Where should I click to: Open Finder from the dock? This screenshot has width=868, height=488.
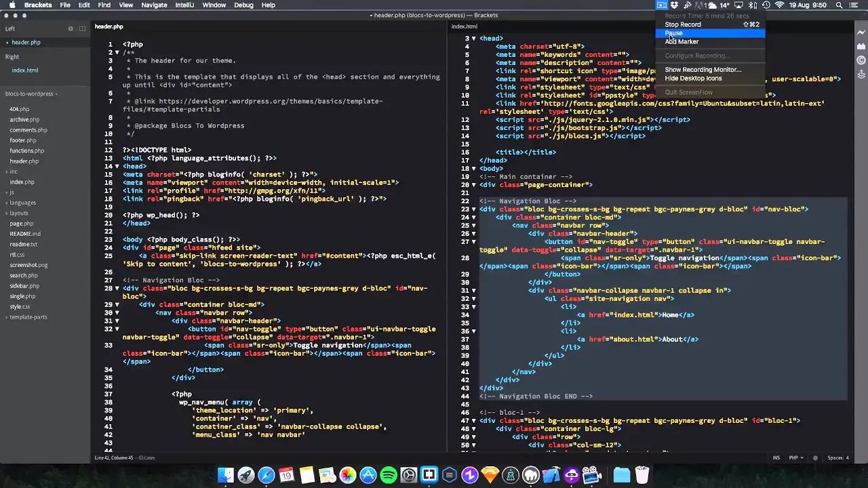[226, 475]
